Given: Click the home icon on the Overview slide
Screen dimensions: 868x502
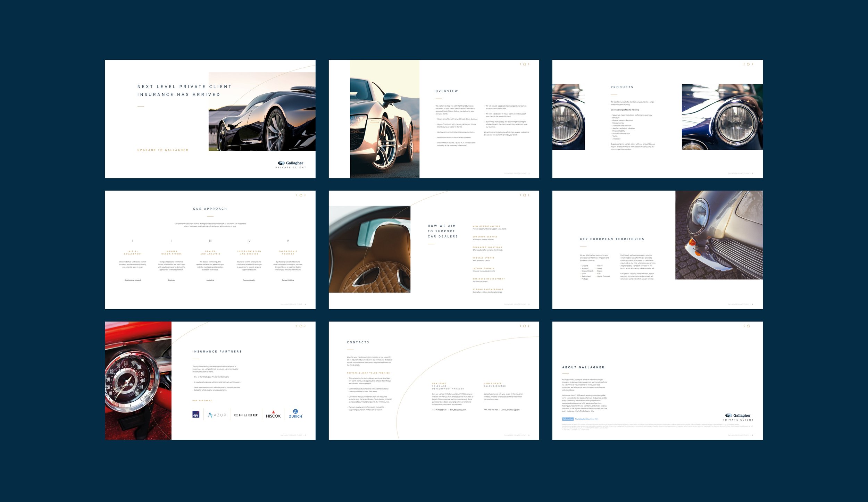Looking at the screenshot, I should tap(524, 64).
